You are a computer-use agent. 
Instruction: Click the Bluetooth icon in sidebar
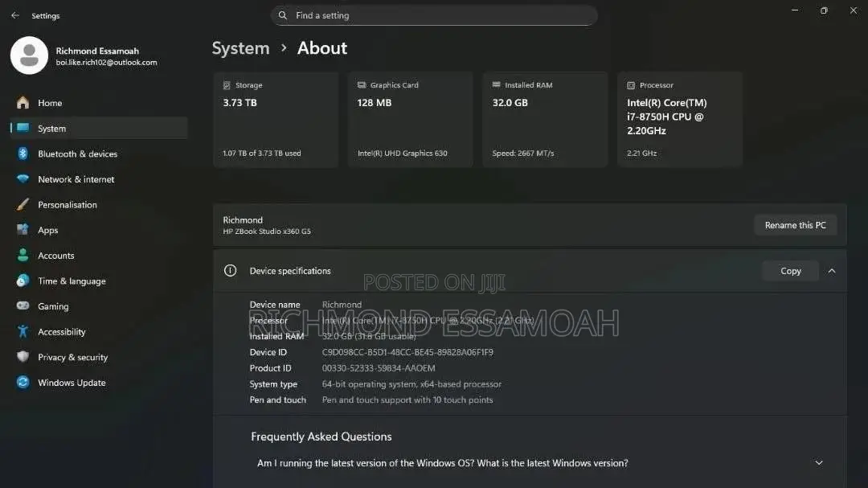tap(23, 154)
